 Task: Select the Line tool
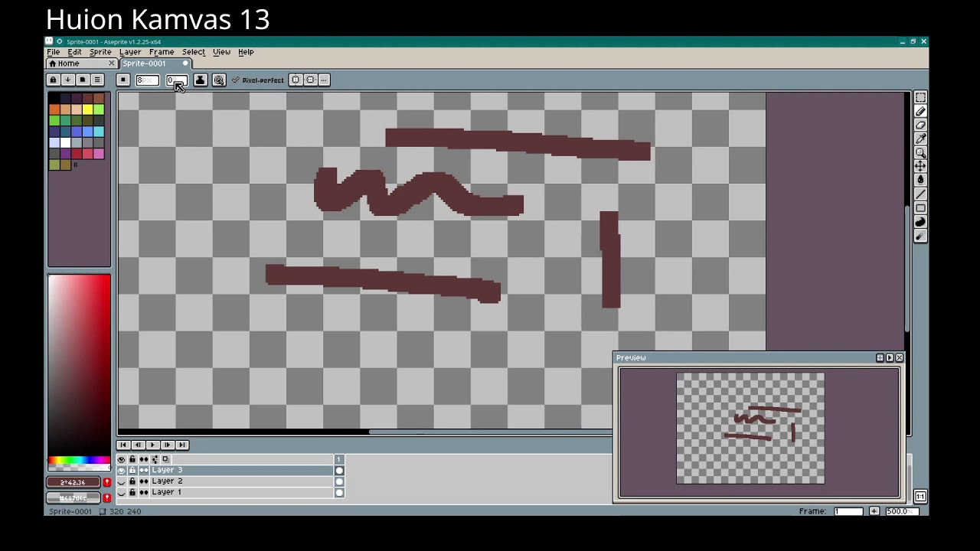920,194
